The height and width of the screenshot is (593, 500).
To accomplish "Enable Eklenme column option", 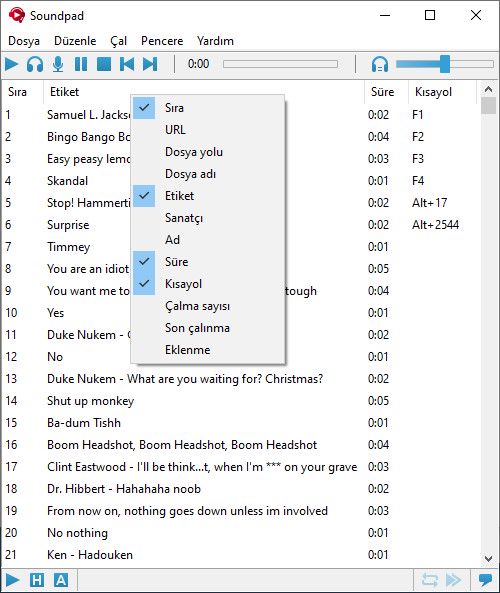I will point(208,350).
